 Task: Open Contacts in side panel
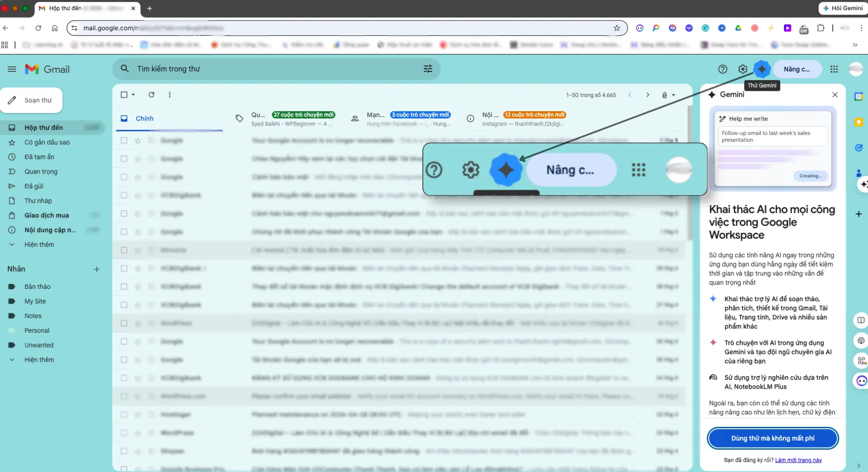point(859,173)
